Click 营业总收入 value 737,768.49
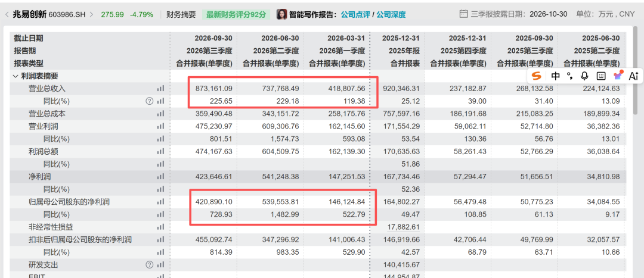Viewport: 644px width, 278px height. (280, 88)
